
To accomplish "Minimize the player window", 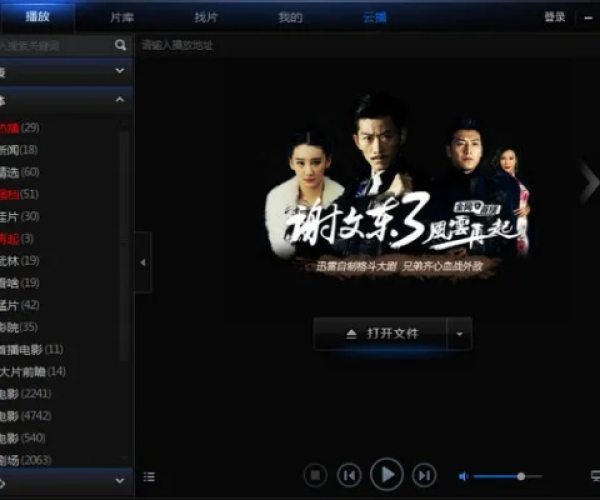I will tap(589, 18).
